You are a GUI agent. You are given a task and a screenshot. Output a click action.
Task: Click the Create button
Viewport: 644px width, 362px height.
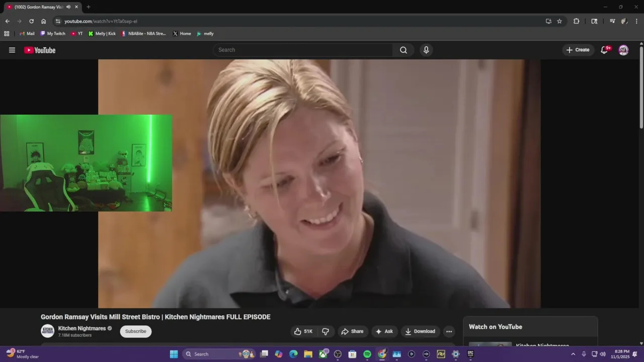coord(578,50)
